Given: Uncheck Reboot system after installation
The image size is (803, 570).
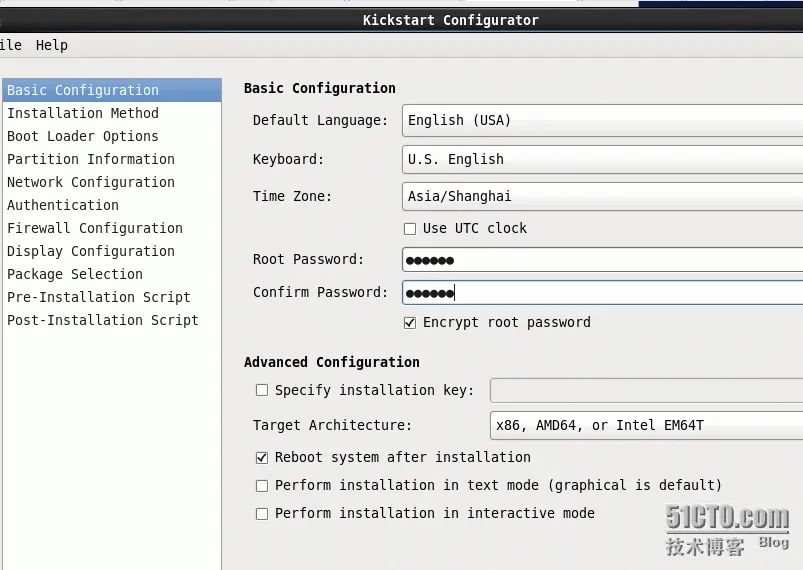Looking at the screenshot, I should pyautogui.click(x=262, y=457).
